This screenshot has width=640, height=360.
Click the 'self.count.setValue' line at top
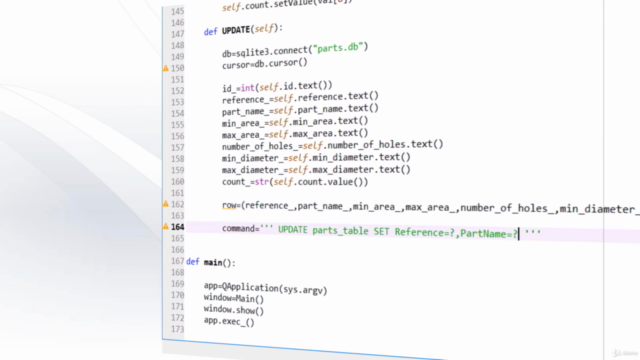click(x=287, y=5)
